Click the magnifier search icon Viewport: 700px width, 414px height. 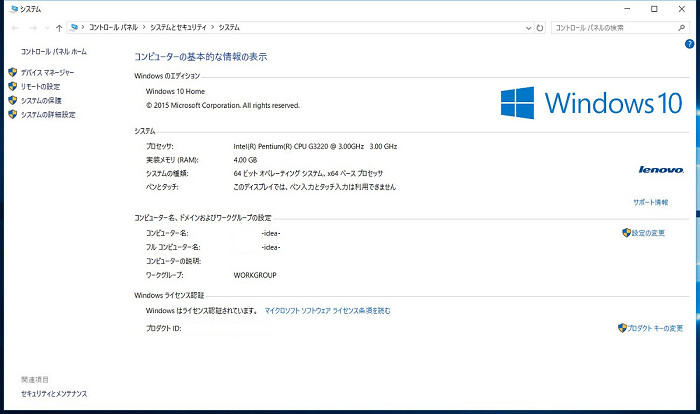[682, 28]
